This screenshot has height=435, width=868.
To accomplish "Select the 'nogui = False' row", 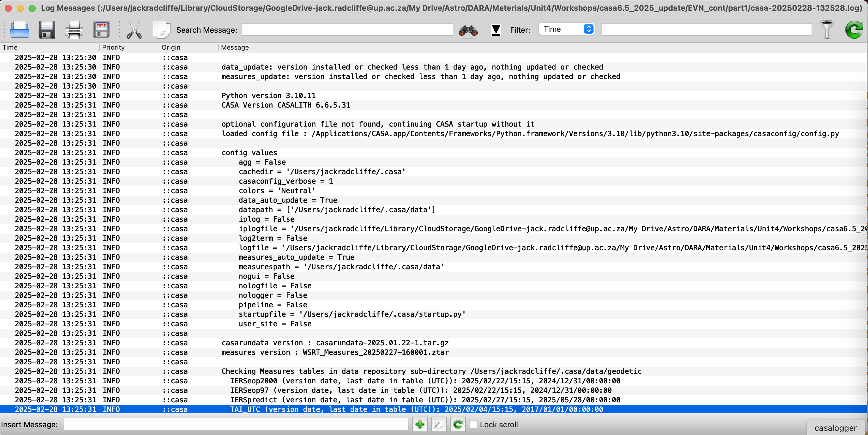I will point(434,276).
